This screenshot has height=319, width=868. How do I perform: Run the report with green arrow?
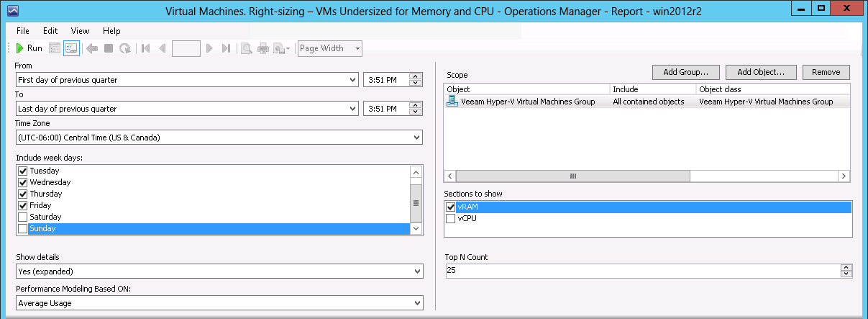click(29, 48)
